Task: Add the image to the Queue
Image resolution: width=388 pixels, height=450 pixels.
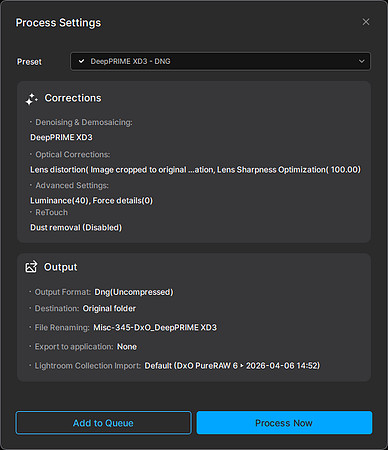Action: 103,423
